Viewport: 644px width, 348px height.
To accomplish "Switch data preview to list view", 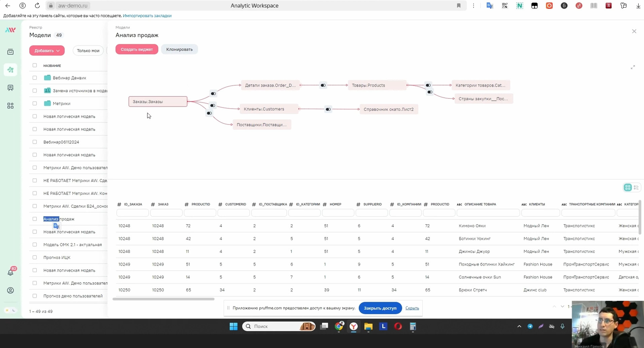I will click(636, 187).
